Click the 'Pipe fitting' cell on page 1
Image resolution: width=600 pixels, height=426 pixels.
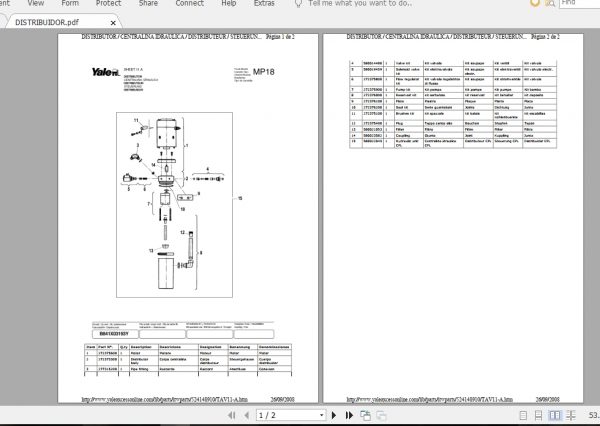coord(144,369)
